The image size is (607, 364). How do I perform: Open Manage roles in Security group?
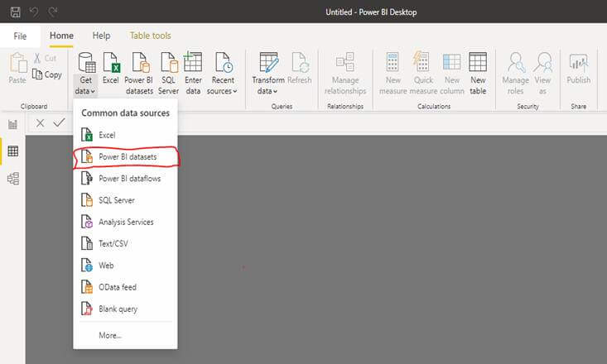coord(516,74)
